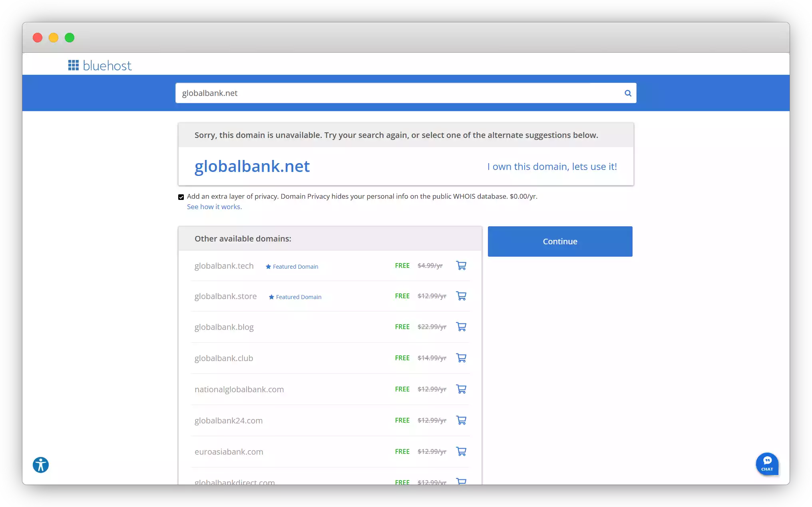The height and width of the screenshot is (507, 812).
Task: Select the globalbank.store domain name
Action: [225, 296]
